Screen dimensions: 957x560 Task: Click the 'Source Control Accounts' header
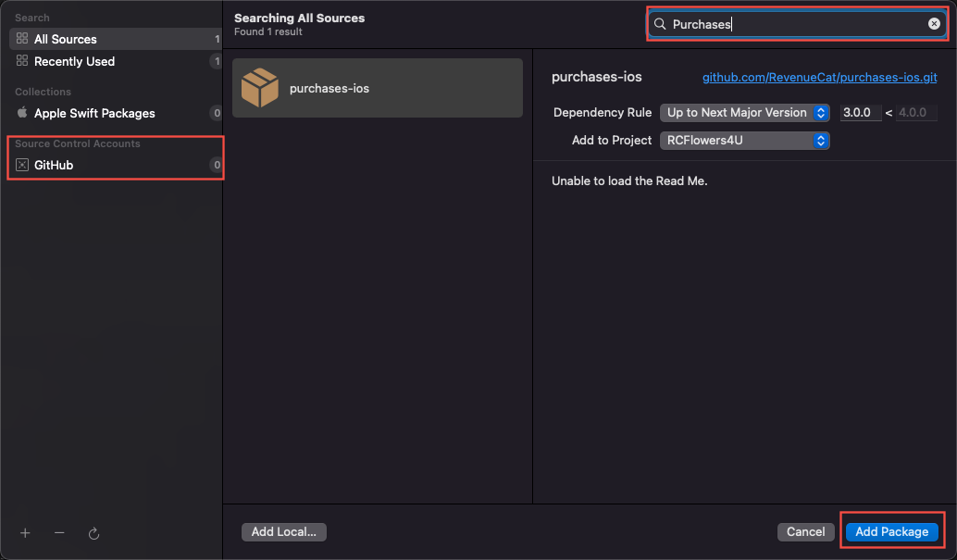pos(78,143)
